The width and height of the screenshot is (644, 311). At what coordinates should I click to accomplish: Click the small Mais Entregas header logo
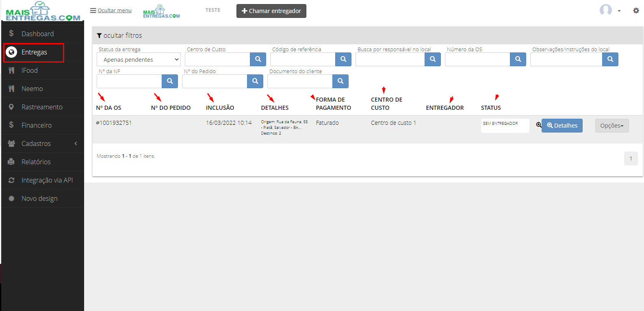[x=161, y=11]
